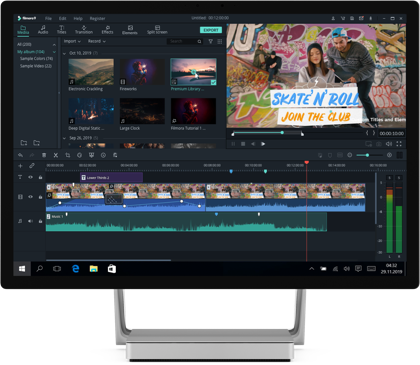Lock the main video track
420x365 pixels.
pyautogui.click(x=40, y=197)
